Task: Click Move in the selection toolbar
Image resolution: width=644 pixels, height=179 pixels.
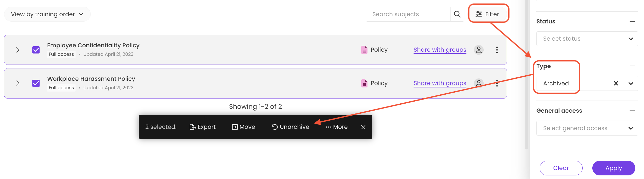Action: pos(243,127)
